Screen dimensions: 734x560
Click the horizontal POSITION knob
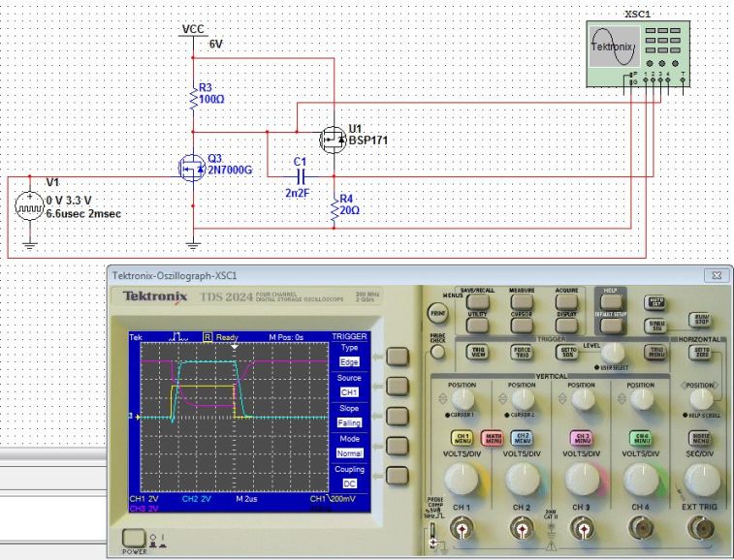pyautogui.click(x=701, y=399)
